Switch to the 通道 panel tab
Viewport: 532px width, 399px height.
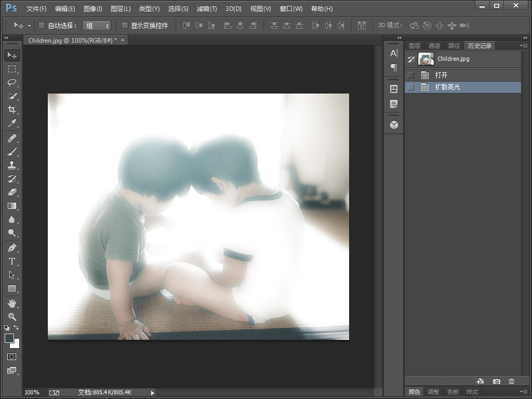coord(434,46)
